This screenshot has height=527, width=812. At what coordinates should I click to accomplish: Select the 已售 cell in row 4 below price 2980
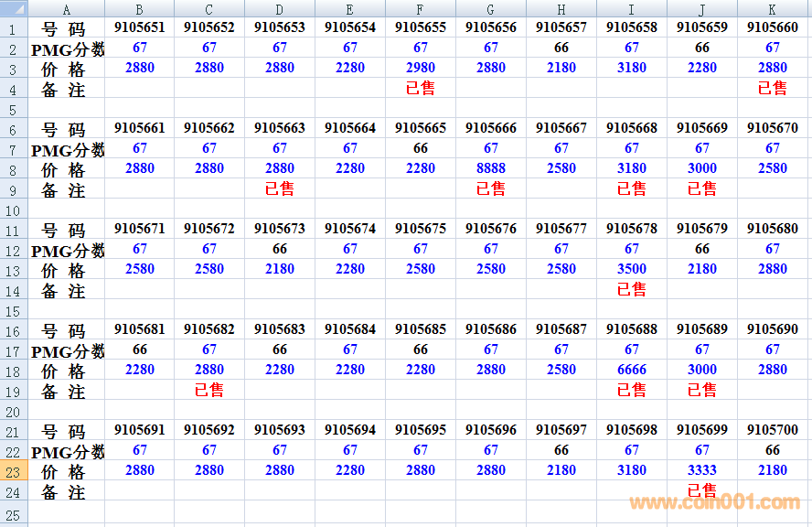pos(421,88)
